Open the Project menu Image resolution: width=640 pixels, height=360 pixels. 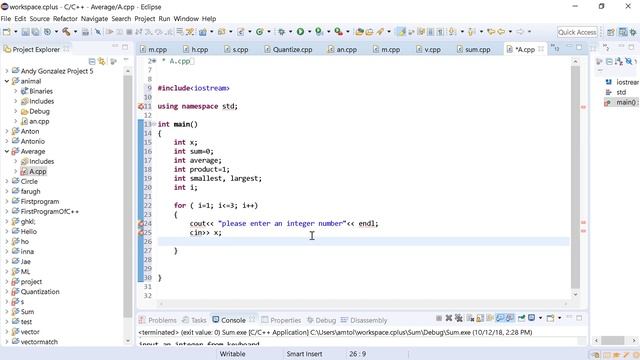click(x=144, y=19)
